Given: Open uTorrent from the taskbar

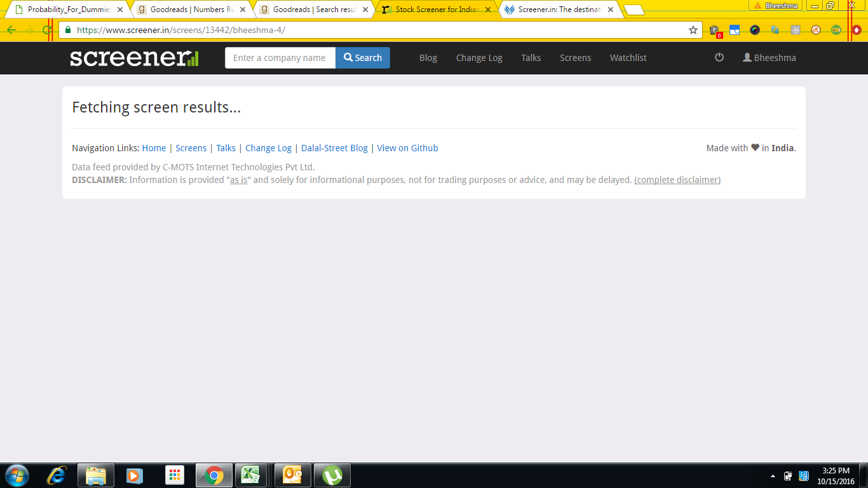Looking at the screenshot, I should point(332,475).
